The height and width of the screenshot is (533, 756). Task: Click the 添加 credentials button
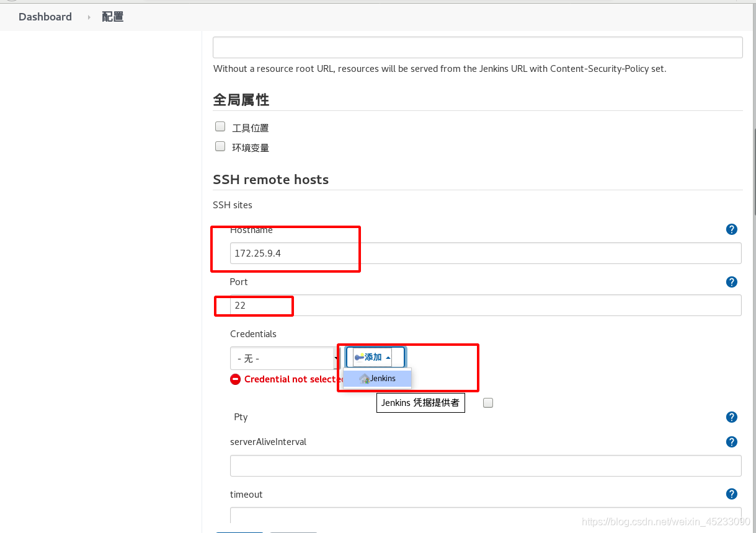(375, 357)
